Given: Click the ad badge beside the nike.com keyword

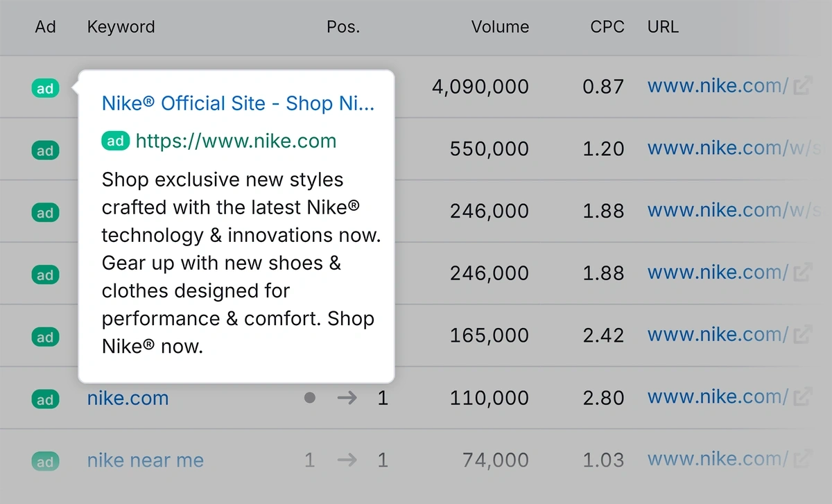Looking at the screenshot, I should (x=45, y=399).
